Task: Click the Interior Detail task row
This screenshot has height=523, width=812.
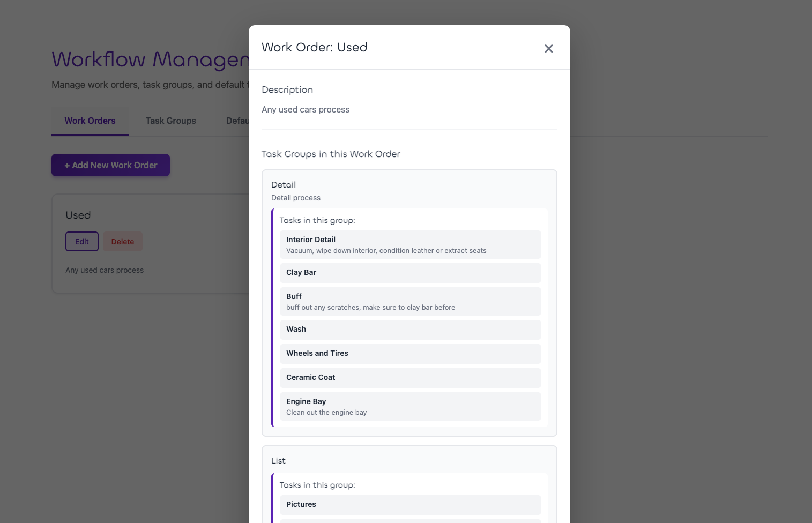Action: [410, 244]
